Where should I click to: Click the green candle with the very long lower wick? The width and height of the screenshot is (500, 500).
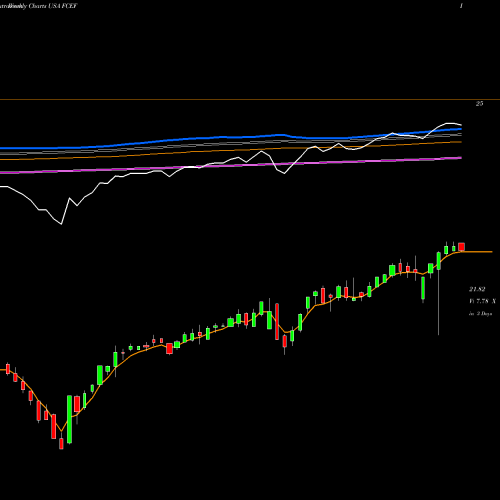coord(439,261)
